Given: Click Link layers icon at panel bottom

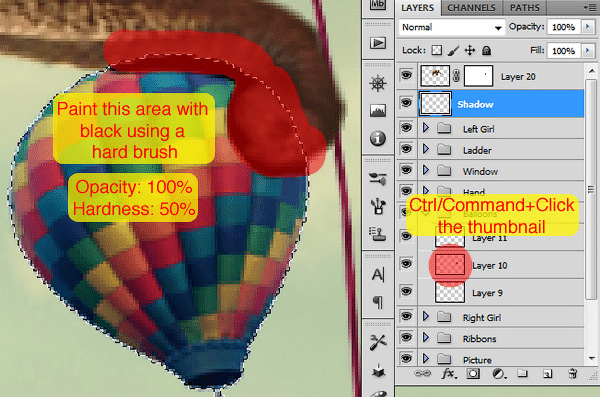Looking at the screenshot, I should click(422, 373).
